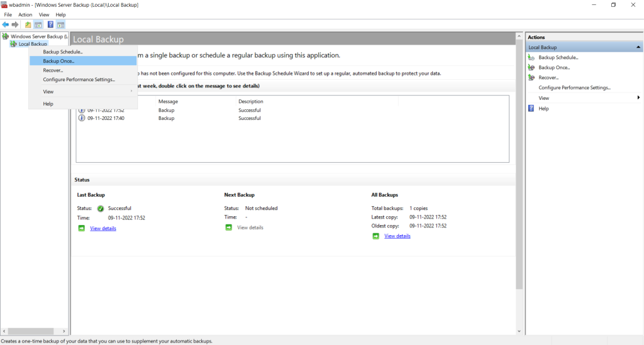Click Backup Schedule... text in Actions pane
Screen dimensions: 644x345
[x=558, y=57]
